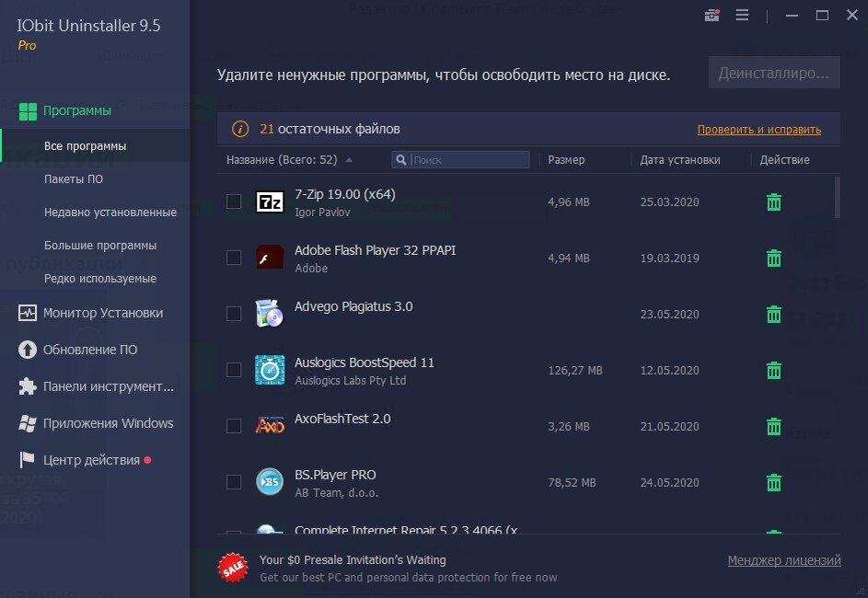The width and height of the screenshot is (868, 598).
Task: Focus the Поиск search field
Action: click(460, 160)
